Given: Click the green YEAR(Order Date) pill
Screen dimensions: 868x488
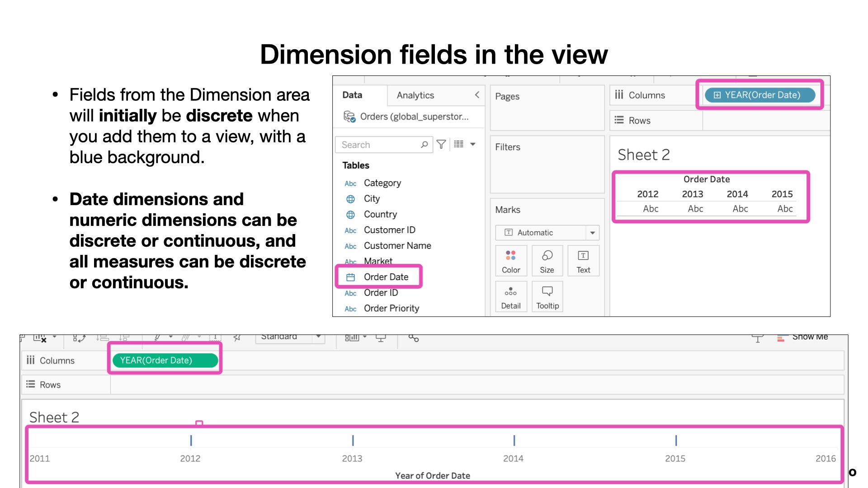Looking at the screenshot, I should coord(165,360).
